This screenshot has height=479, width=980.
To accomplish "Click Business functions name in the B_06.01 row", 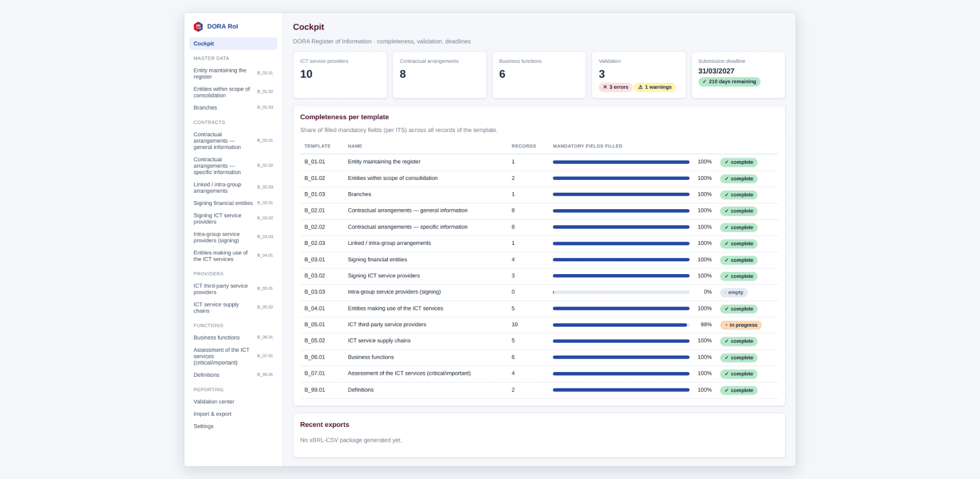I will [x=371, y=357].
